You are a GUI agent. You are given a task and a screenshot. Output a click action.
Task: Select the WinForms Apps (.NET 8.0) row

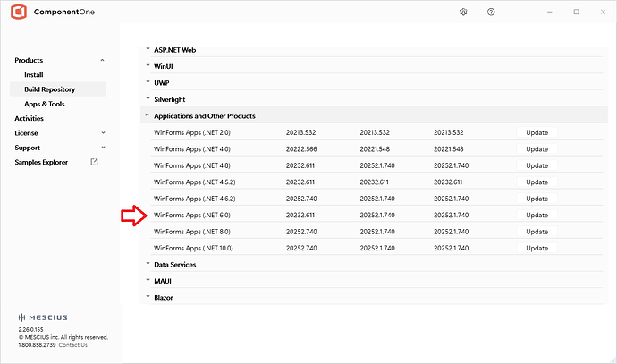[193, 232]
